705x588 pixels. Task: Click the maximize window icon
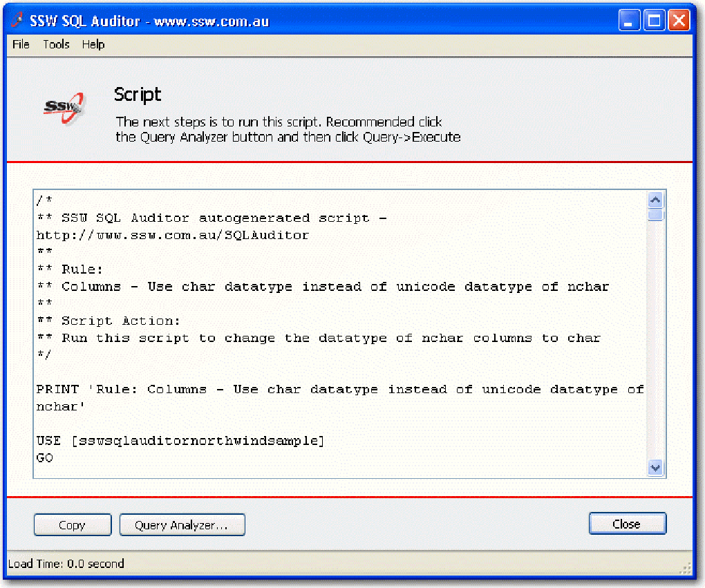tap(653, 20)
